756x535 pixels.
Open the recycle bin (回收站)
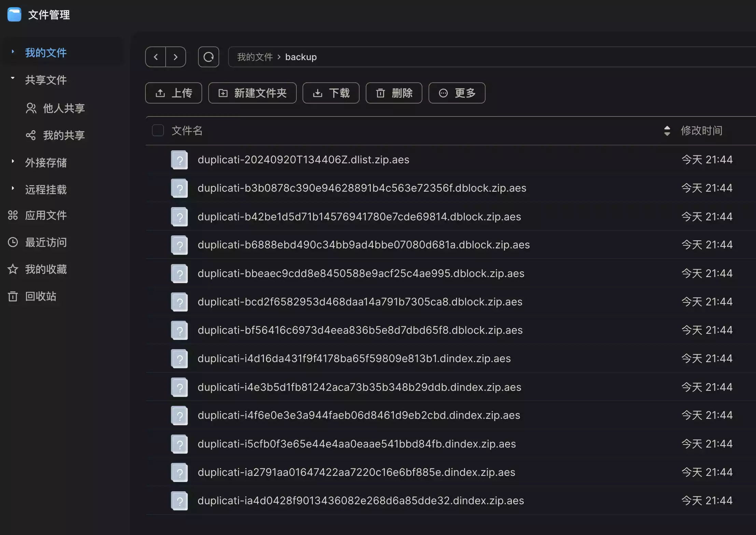tap(40, 296)
